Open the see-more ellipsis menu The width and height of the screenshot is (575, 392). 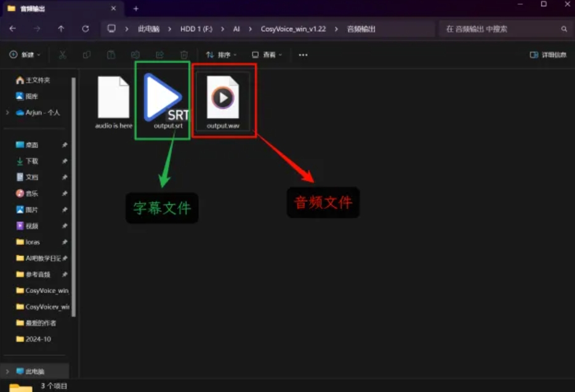pyautogui.click(x=302, y=55)
